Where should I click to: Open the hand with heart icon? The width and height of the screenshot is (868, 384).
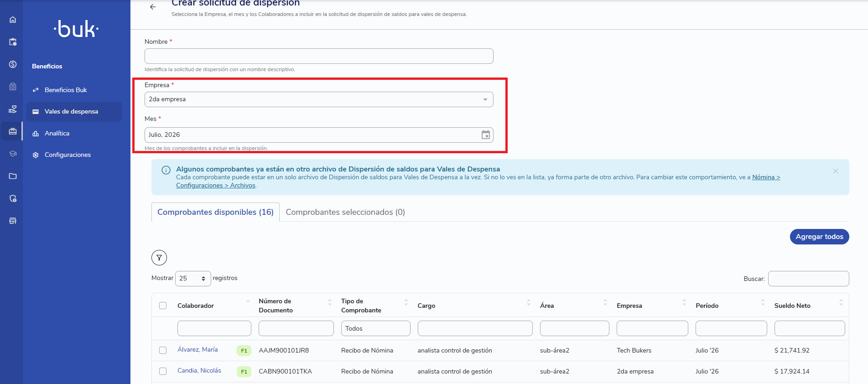point(13,109)
